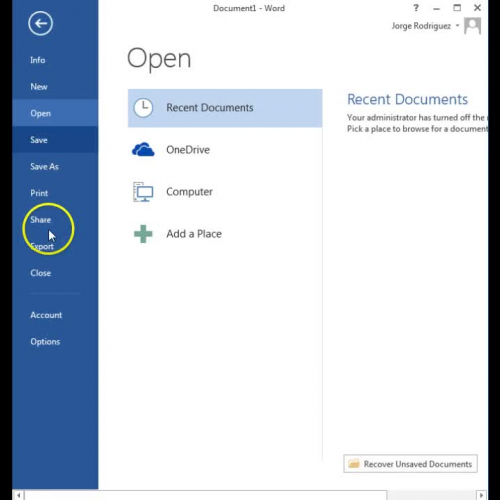Click the Computer monitor icon
This screenshot has height=500, width=500.
pyautogui.click(x=143, y=192)
